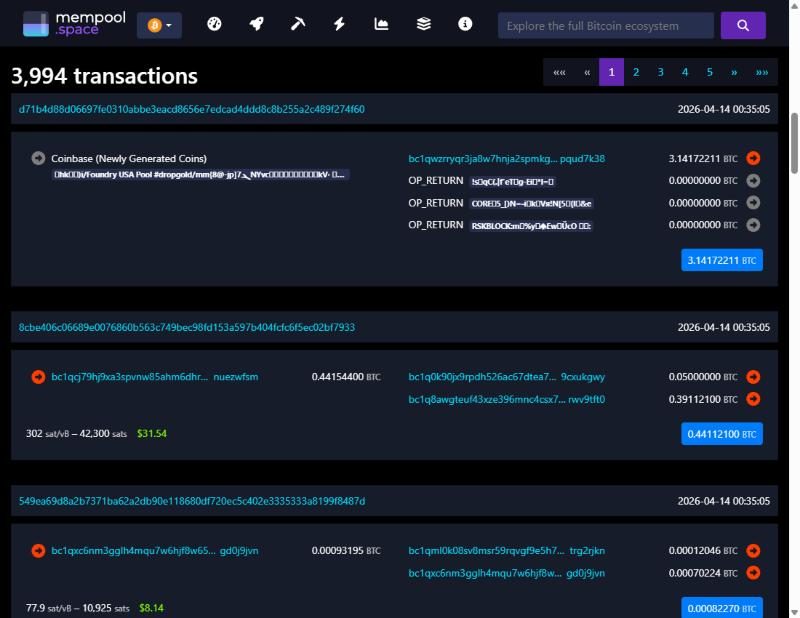Go to previous page with « button
This screenshot has width=800, height=618.
(587, 72)
